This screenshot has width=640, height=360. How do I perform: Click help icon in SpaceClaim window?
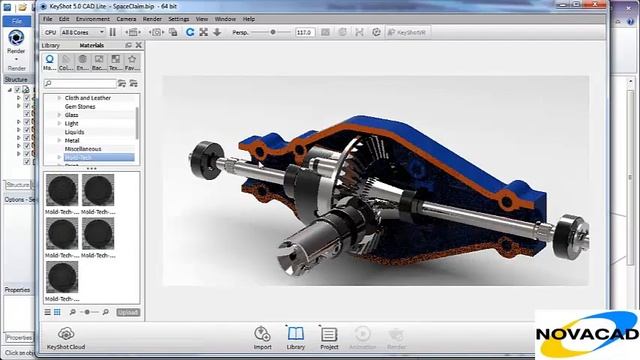pos(630,22)
